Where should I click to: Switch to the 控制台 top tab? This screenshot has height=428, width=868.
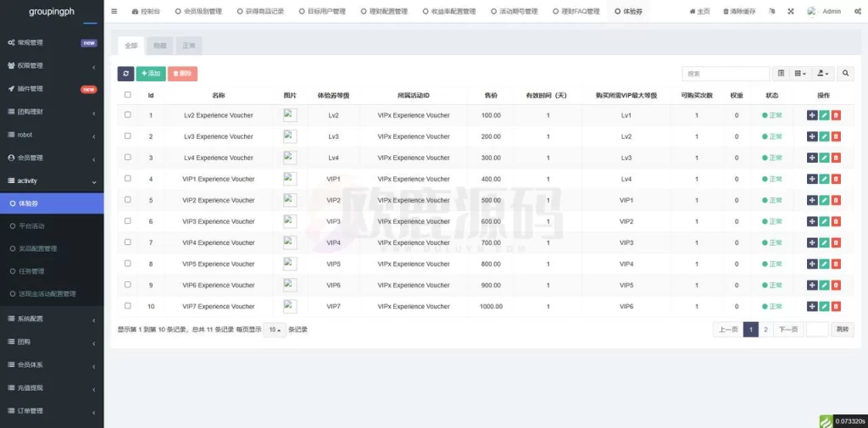(146, 11)
